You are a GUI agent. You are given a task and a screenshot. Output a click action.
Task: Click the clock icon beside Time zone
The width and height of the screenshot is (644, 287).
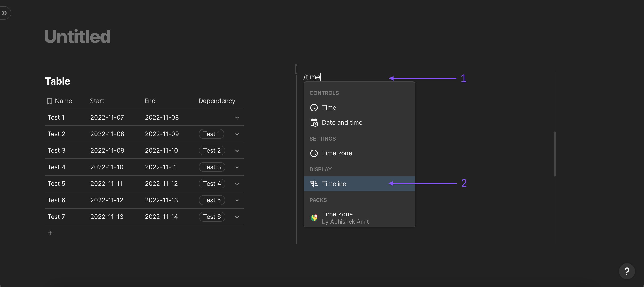click(314, 153)
